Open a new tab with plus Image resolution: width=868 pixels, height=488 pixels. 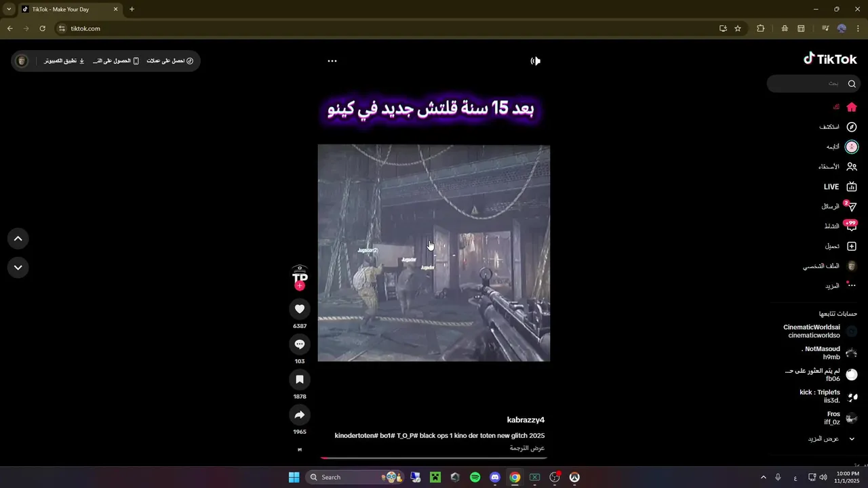pyautogui.click(x=132, y=9)
